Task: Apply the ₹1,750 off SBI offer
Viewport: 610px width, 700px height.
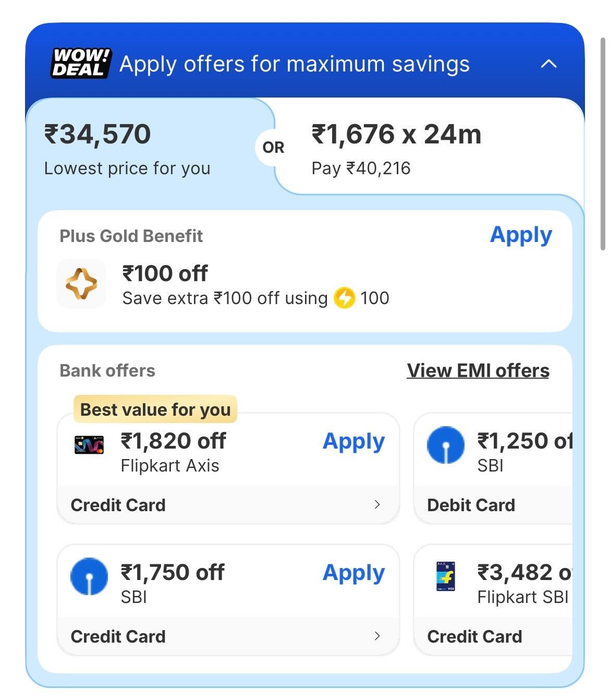Action: (x=353, y=573)
